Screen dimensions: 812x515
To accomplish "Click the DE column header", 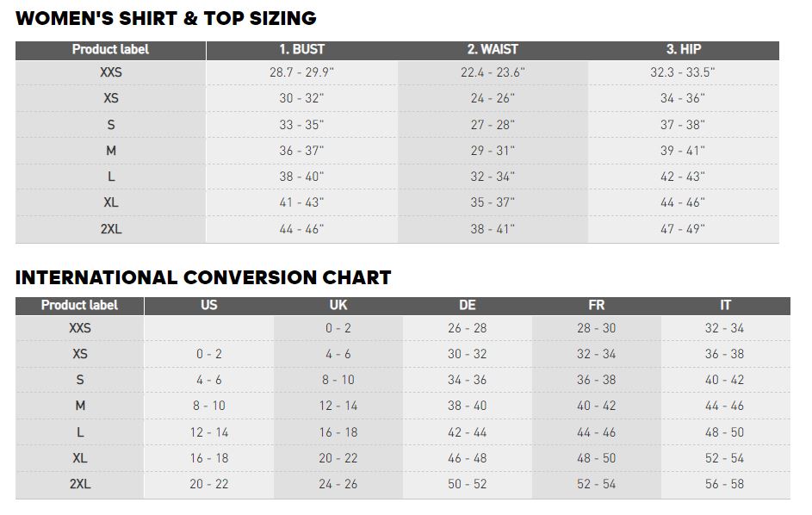I will tap(467, 306).
